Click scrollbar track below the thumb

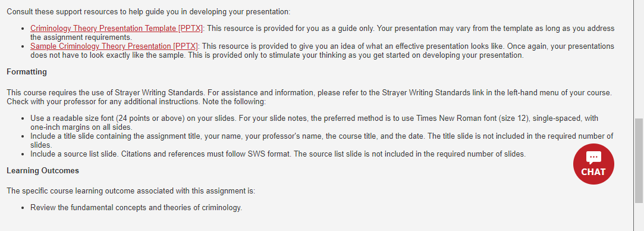[x=639, y=217]
